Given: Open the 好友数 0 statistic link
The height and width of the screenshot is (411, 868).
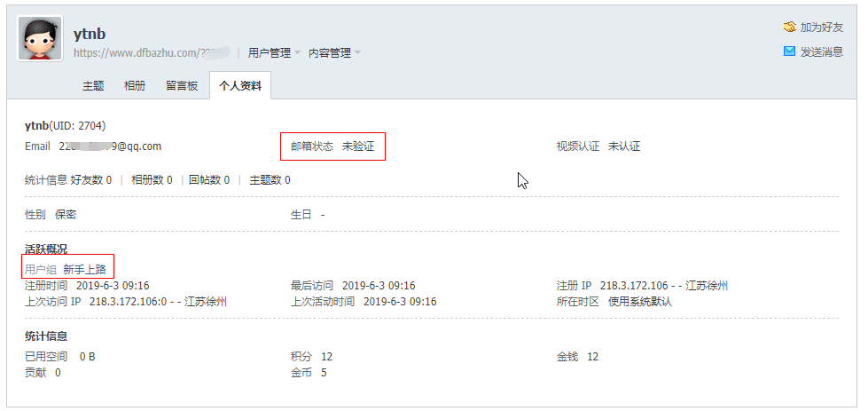Looking at the screenshot, I should (x=91, y=180).
